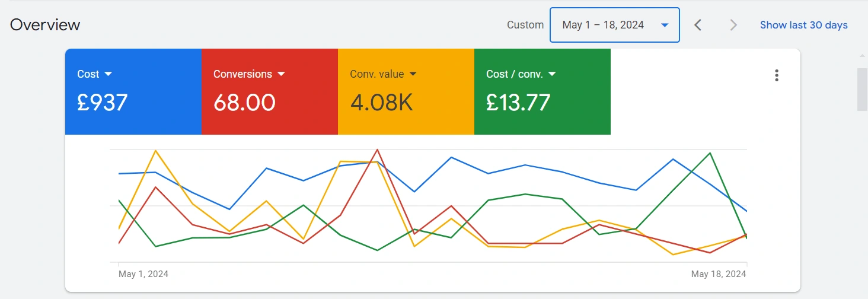Open the Conversions metric dropdown arrow
This screenshot has height=299, width=868.
click(281, 74)
